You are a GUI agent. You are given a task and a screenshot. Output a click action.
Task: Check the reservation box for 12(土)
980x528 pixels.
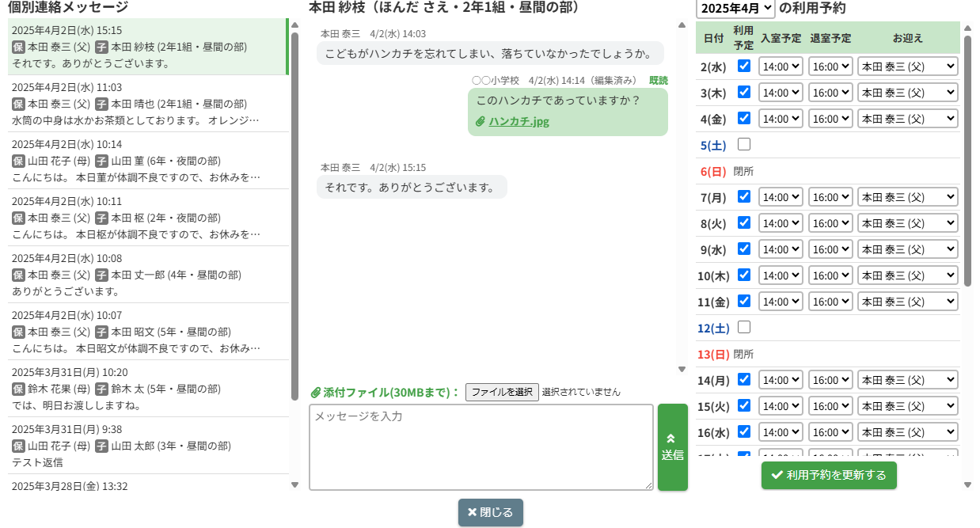tap(744, 327)
